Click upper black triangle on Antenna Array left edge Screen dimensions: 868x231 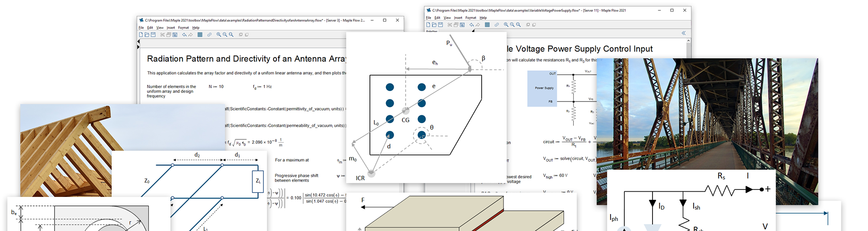click(x=138, y=41)
